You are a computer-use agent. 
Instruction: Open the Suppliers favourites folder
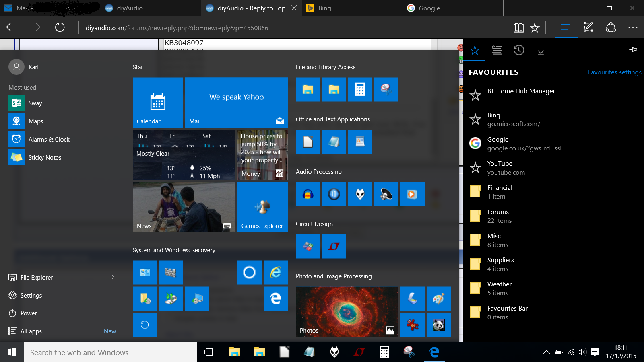pos(553,264)
